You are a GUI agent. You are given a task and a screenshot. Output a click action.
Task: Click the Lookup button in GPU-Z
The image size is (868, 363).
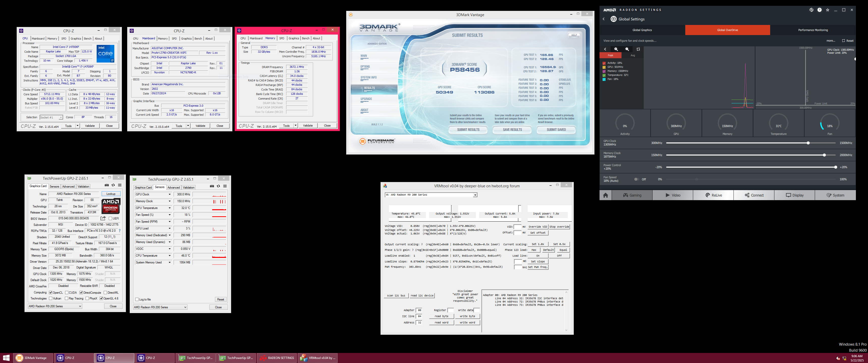[x=111, y=194]
